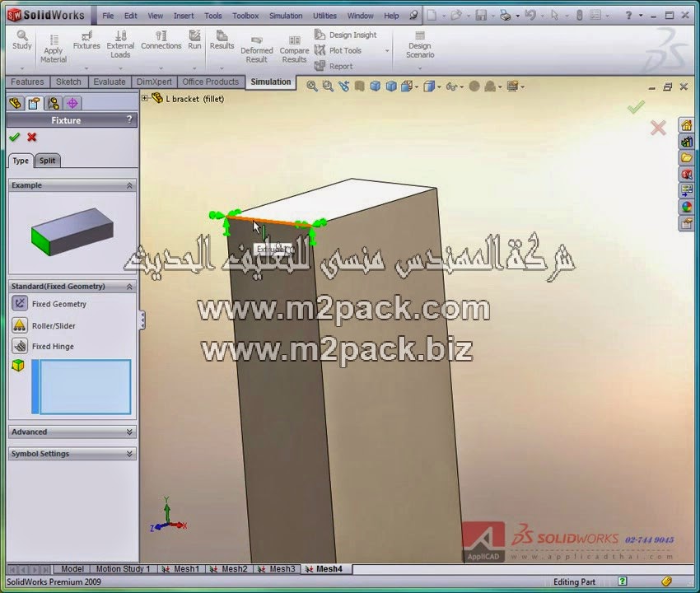
Task: Open Fixtures tool in ribbon
Action: click(x=86, y=40)
